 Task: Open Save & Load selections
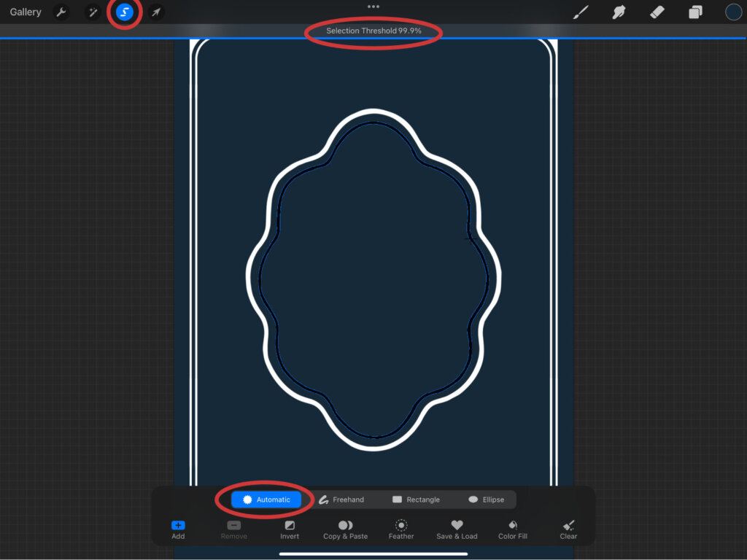pos(457,529)
